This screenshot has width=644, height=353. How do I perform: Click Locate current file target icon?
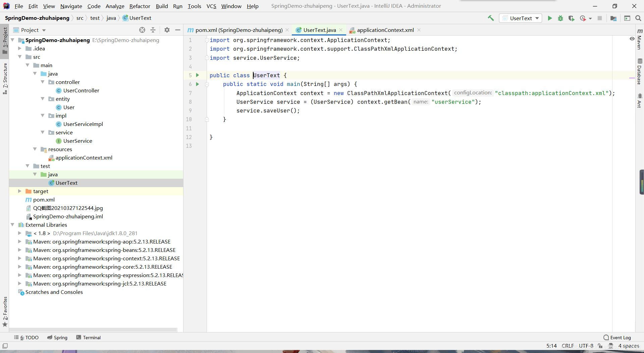pos(142,30)
